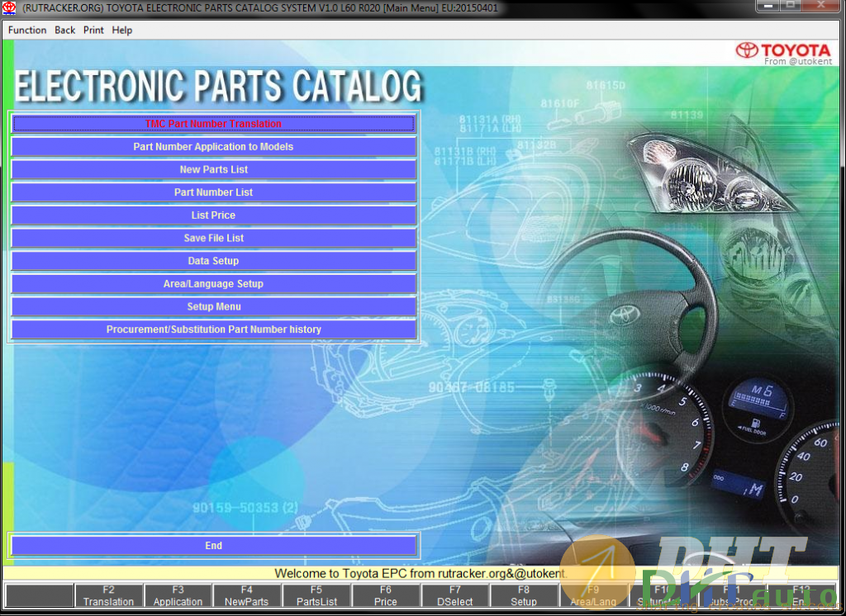Image resolution: width=846 pixels, height=616 pixels.
Task: Open Data Setup
Action: coord(213,261)
